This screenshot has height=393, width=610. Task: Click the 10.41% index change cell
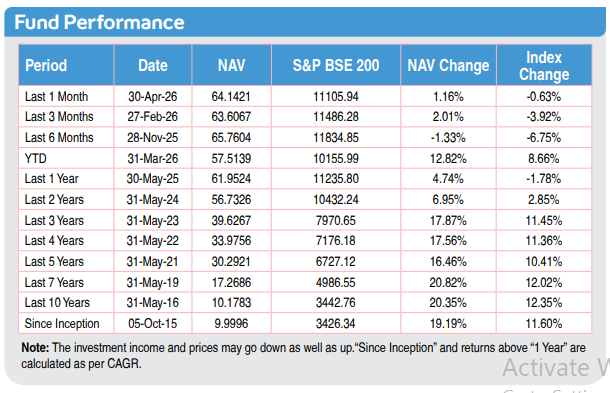(544, 261)
